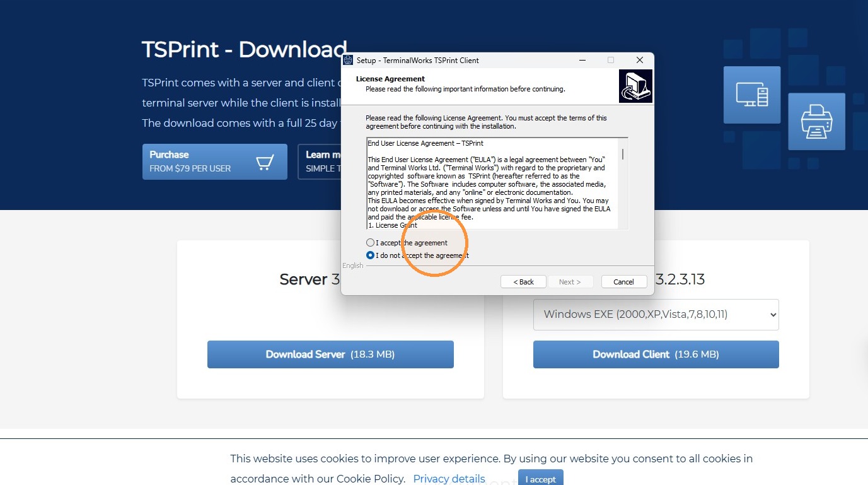The width and height of the screenshot is (868, 485).
Task: Open the Windows EXE platform dropdown
Action: click(656, 314)
